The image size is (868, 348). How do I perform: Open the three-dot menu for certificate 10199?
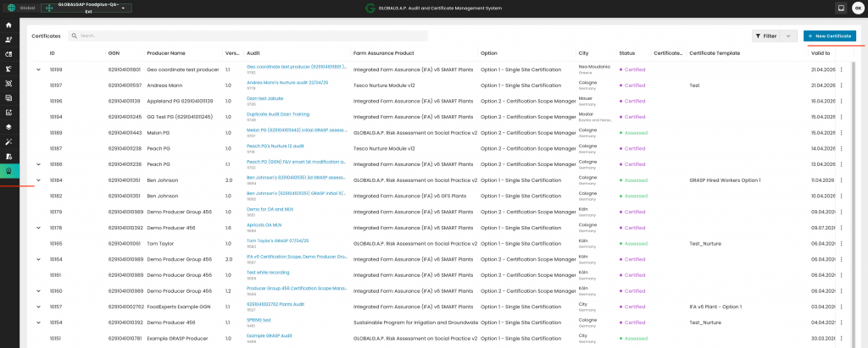(x=841, y=69)
